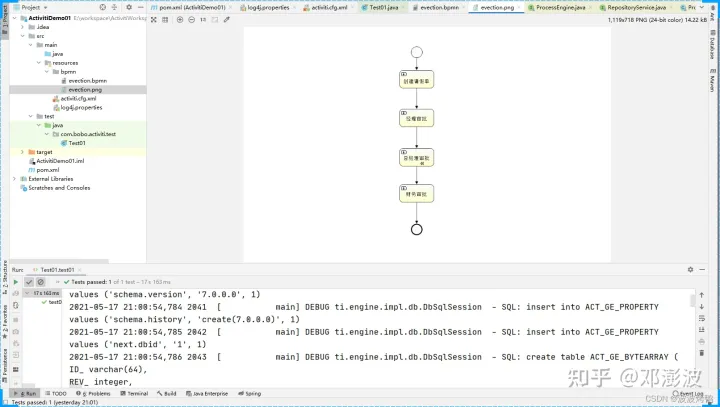Reset image to actual size 1:1
Screen dimensions: 720x407
(203, 20)
